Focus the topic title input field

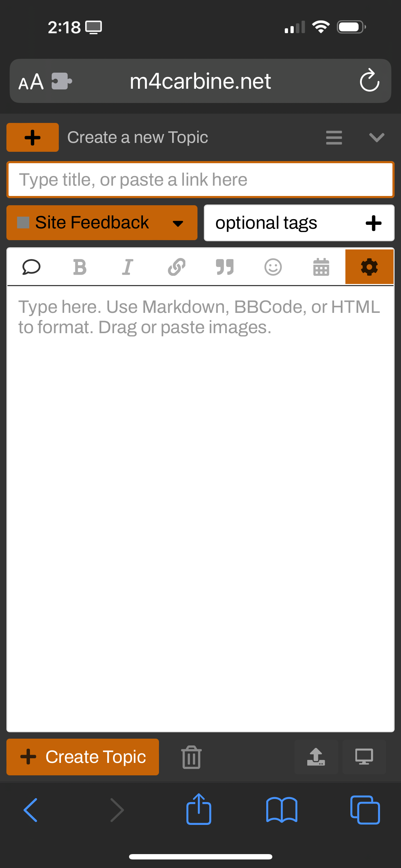click(x=200, y=180)
